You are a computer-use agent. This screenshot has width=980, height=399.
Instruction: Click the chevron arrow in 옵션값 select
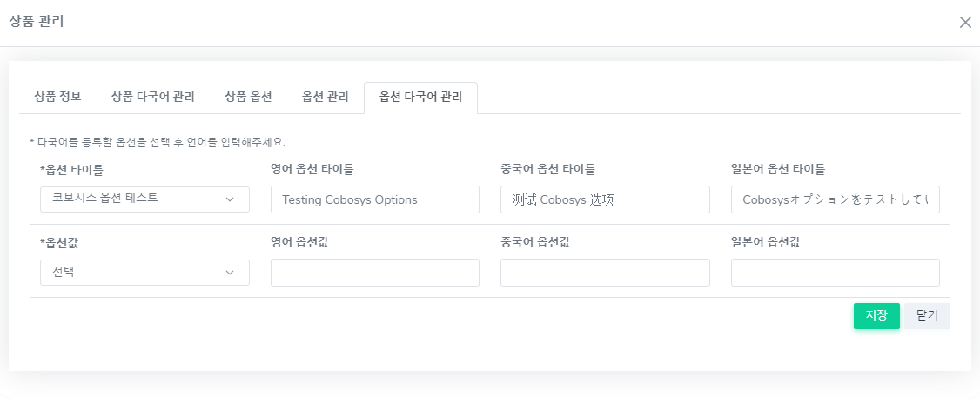click(x=230, y=273)
